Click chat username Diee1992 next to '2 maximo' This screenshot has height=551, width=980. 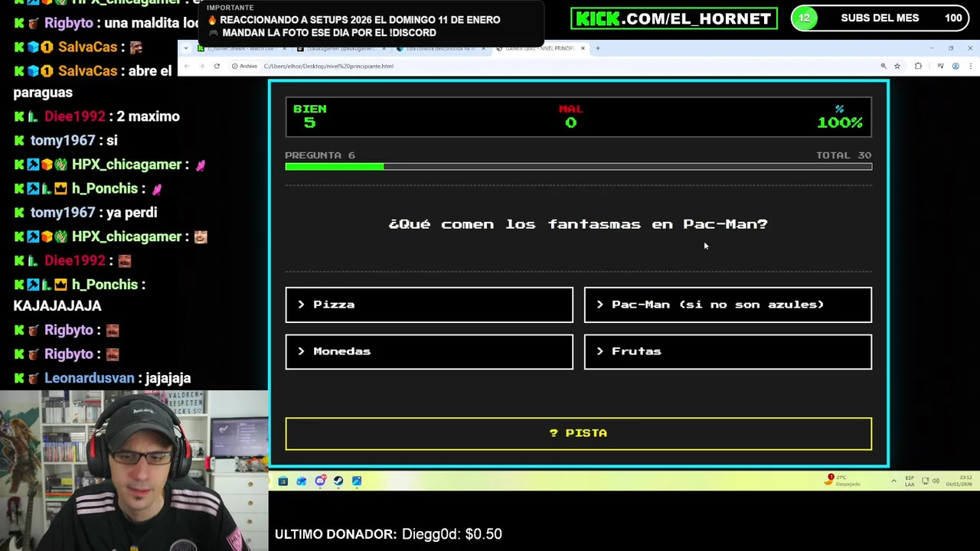point(74,116)
